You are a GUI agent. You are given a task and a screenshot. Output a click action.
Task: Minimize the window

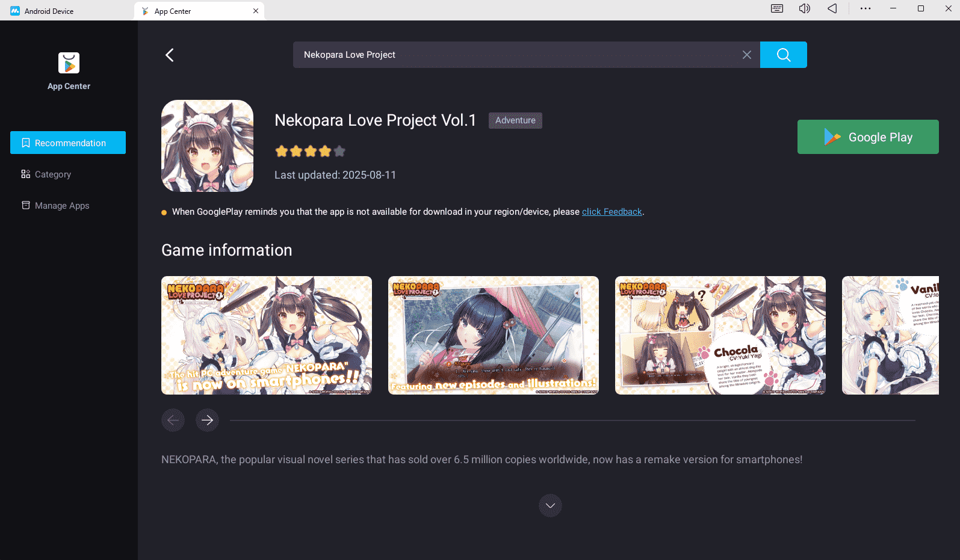coord(893,8)
